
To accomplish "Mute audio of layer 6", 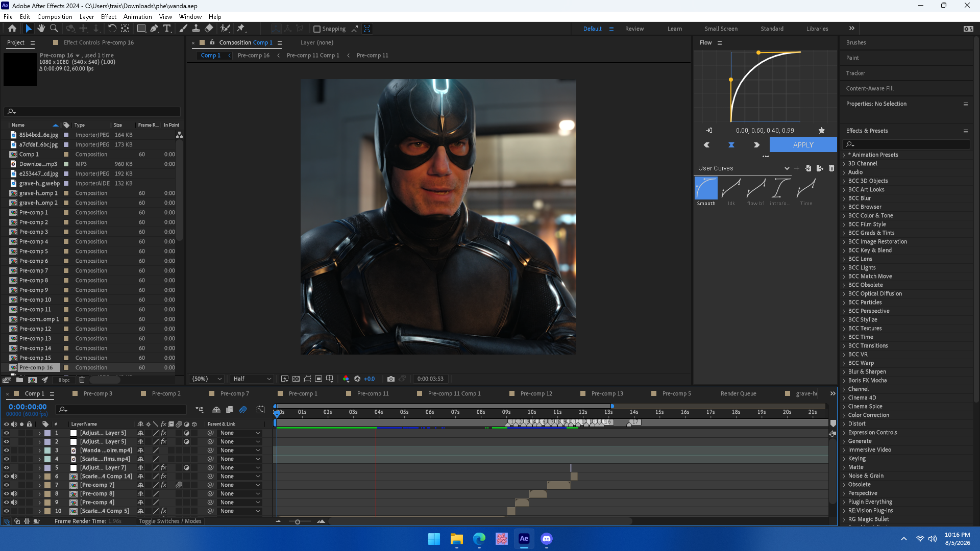I will click(14, 477).
